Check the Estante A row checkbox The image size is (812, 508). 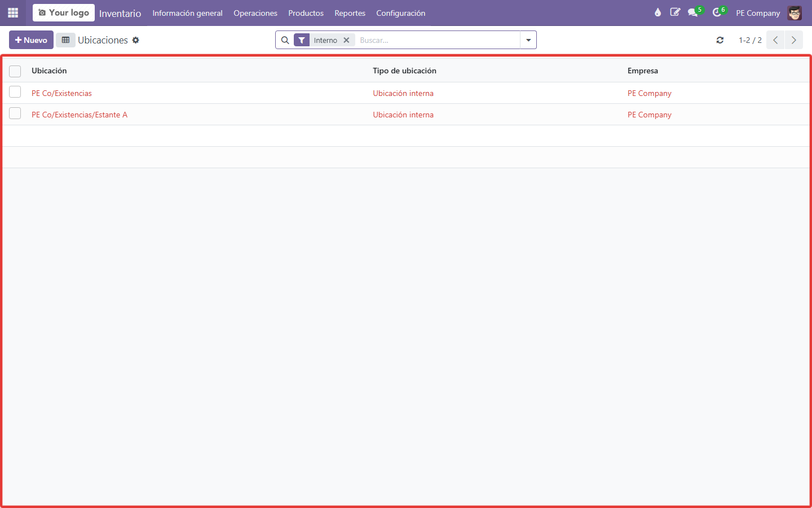click(x=15, y=113)
